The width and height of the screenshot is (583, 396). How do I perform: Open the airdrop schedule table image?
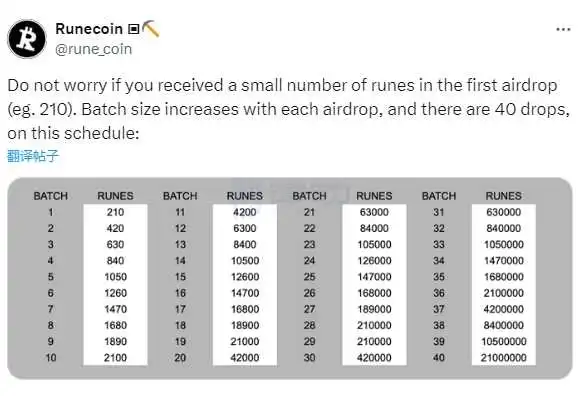tap(290, 278)
